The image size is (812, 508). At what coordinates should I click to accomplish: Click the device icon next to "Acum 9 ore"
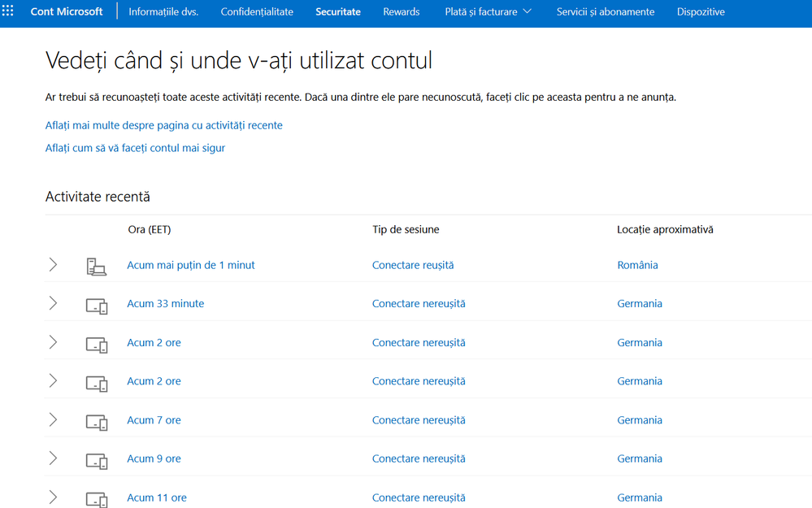[97, 458]
